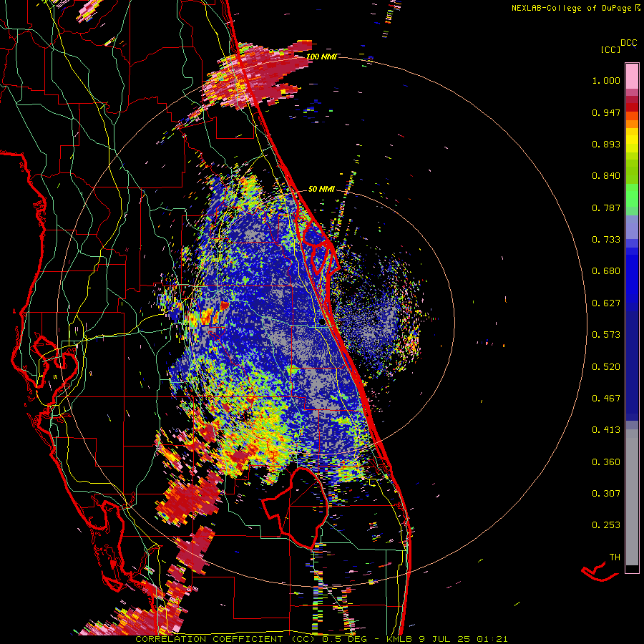The height and width of the screenshot is (644, 644).
Task: Click the 0.733 legend value
Action: click(x=606, y=240)
